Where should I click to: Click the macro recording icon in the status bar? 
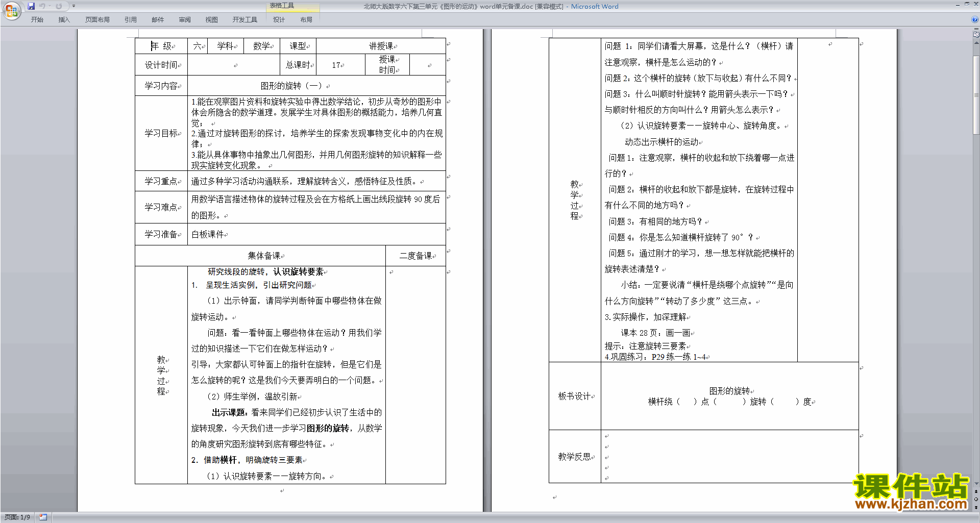43,517
